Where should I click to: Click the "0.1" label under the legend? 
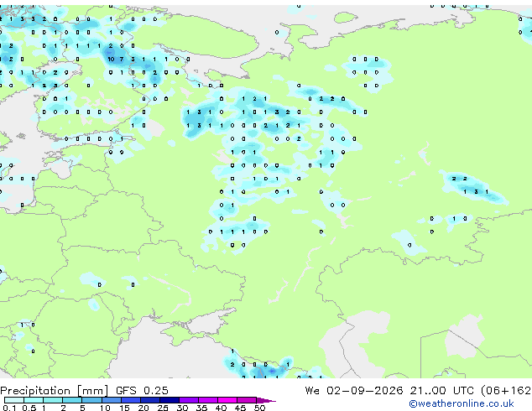(9, 408)
